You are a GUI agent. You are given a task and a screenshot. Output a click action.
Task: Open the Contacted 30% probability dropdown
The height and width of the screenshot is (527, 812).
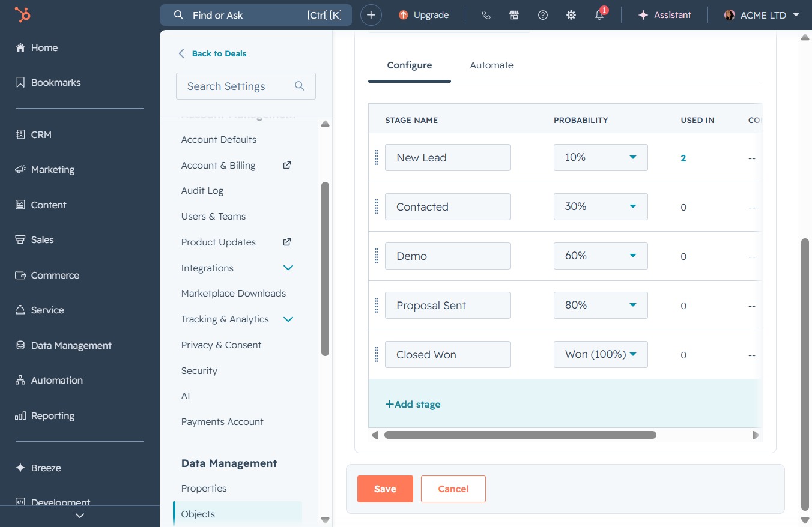point(601,206)
